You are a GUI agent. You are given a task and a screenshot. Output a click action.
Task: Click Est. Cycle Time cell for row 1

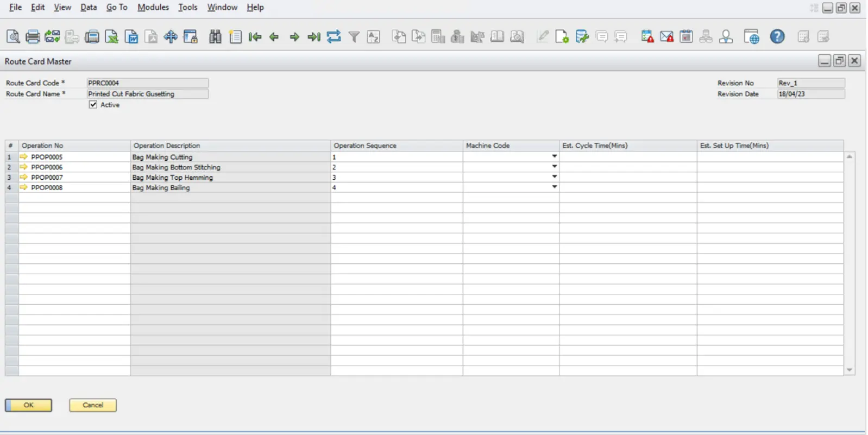628,157
